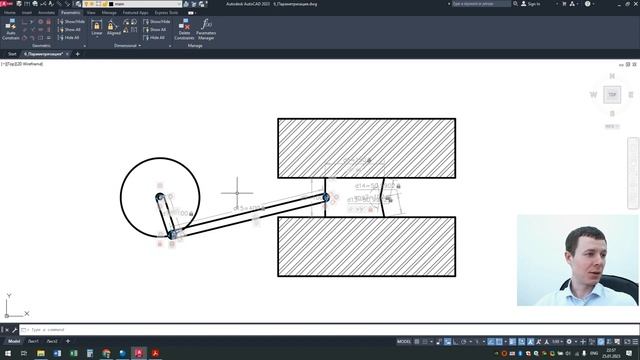Open the help question mark icon
640x360 pixels.
pos(587,4)
